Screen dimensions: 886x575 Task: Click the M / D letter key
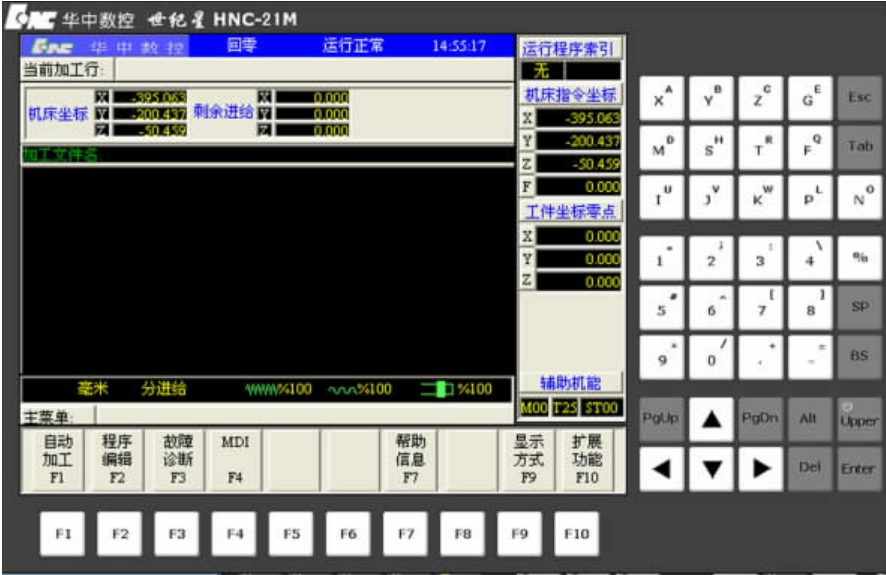[662, 148]
